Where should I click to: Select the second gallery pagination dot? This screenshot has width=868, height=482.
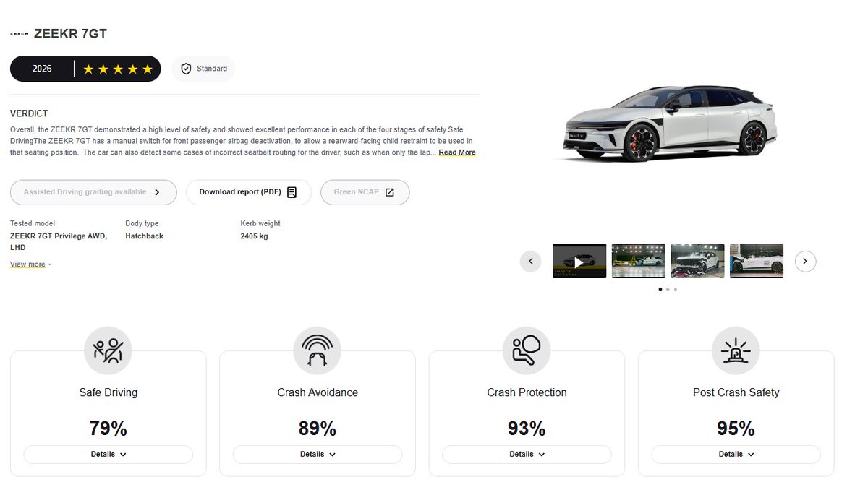[668, 289]
